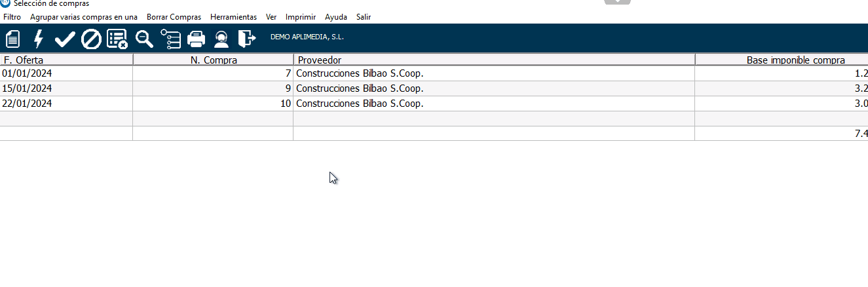Screen dimensions: 868x287
Task: Click the tree structure toolbar icon
Action: pyautogui.click(x=170, y=39)
